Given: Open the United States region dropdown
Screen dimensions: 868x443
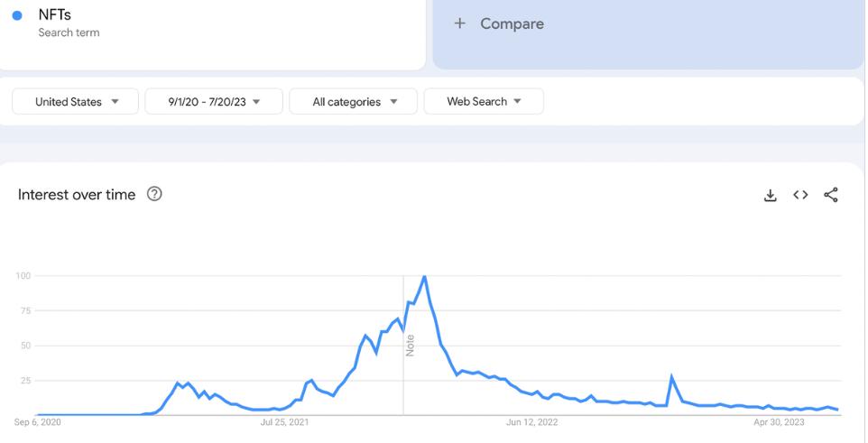Looking at the screenshot, I should [x=76, y=102].
